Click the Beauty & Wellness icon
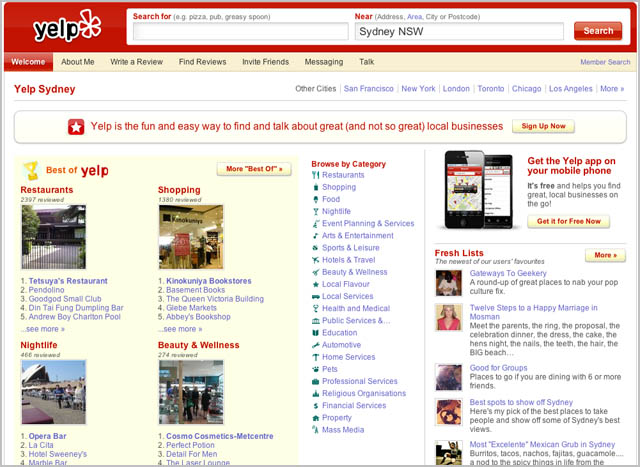The image size is (640, 467). (316, 272)
